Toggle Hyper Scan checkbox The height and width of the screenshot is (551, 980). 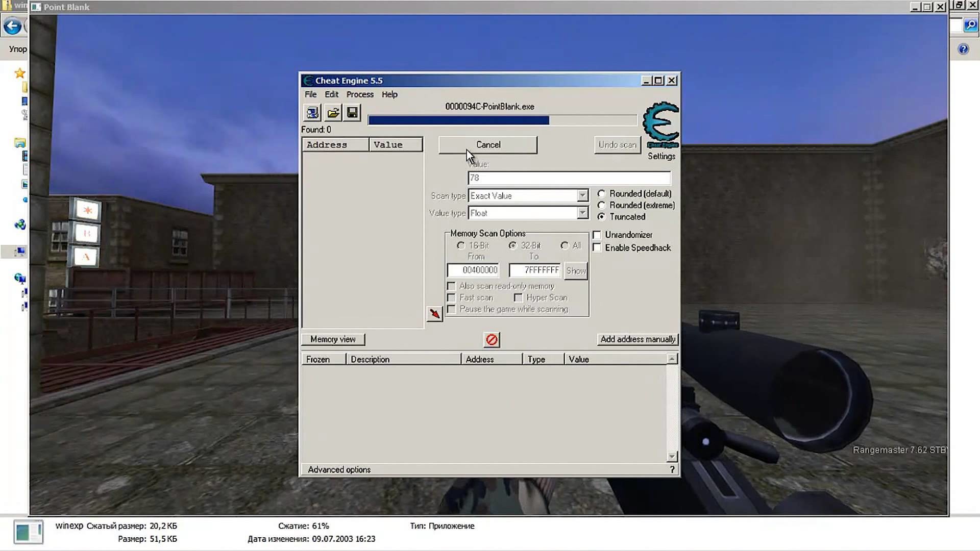[519, 298]
